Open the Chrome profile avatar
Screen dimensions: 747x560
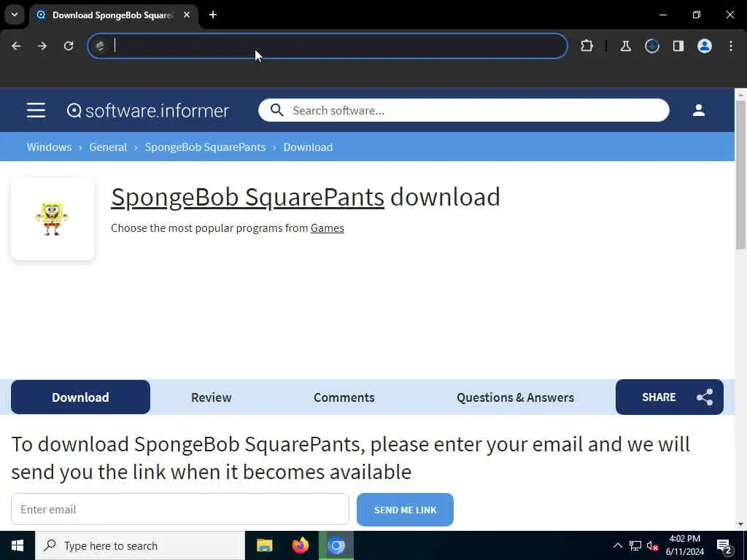pyautogui.click(x=704, y=46)
